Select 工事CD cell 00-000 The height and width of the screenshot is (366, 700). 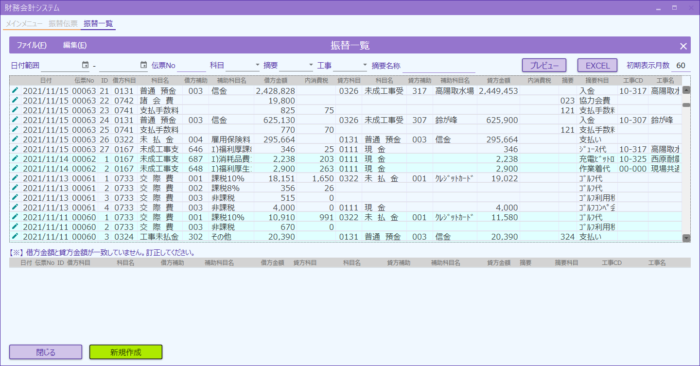[633, 169]
